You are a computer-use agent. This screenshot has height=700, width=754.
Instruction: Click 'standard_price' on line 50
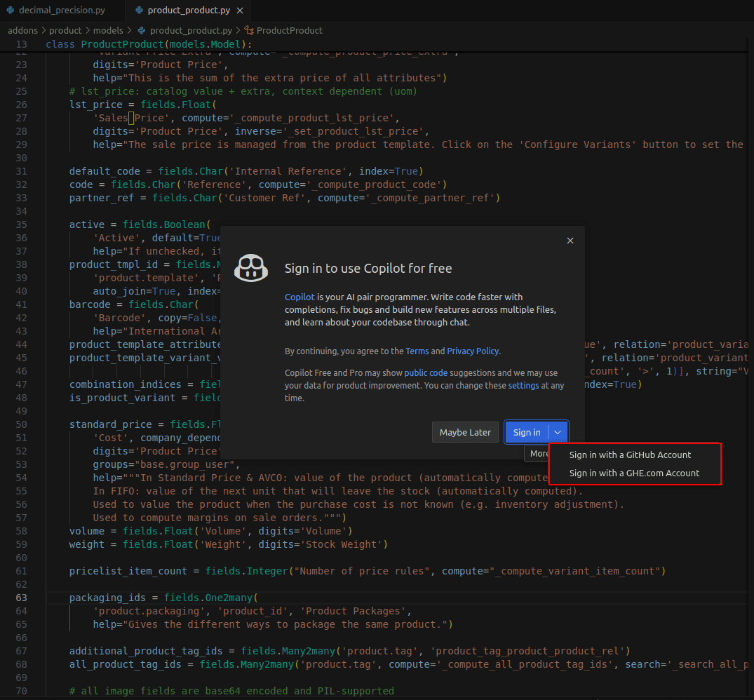[x=110, y=424]
